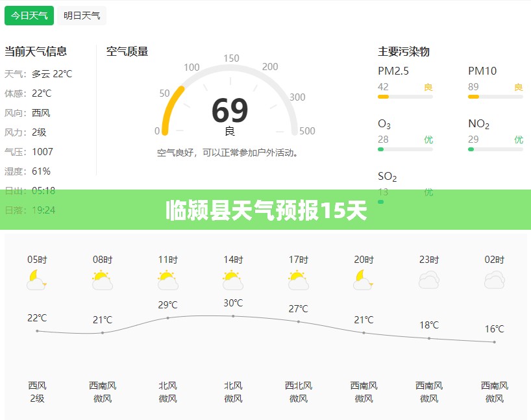The width and height of the screenshot is (531, 420).
Task: Click the 北风 wind label under 11时
Action: coord(167,386)
